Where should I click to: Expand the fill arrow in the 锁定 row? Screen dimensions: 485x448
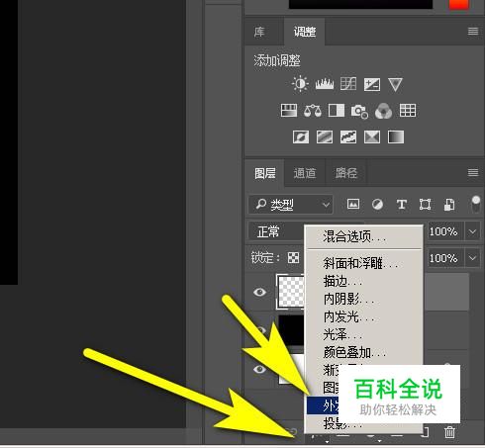click(x=472, y=258)
